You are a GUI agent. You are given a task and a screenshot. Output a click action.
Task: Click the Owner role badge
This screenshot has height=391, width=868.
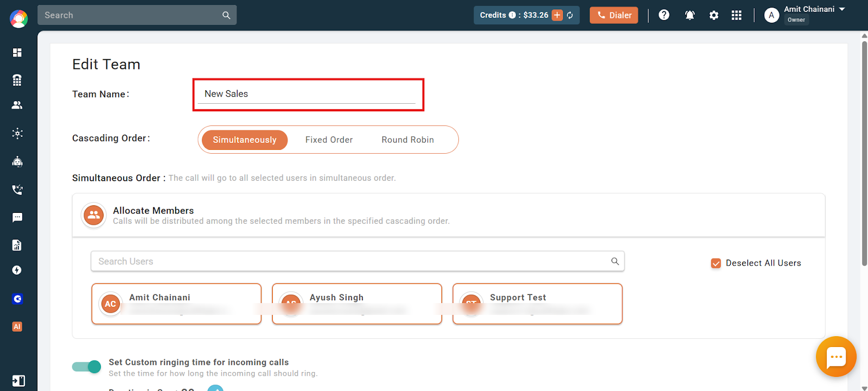(x=796, y=20)
